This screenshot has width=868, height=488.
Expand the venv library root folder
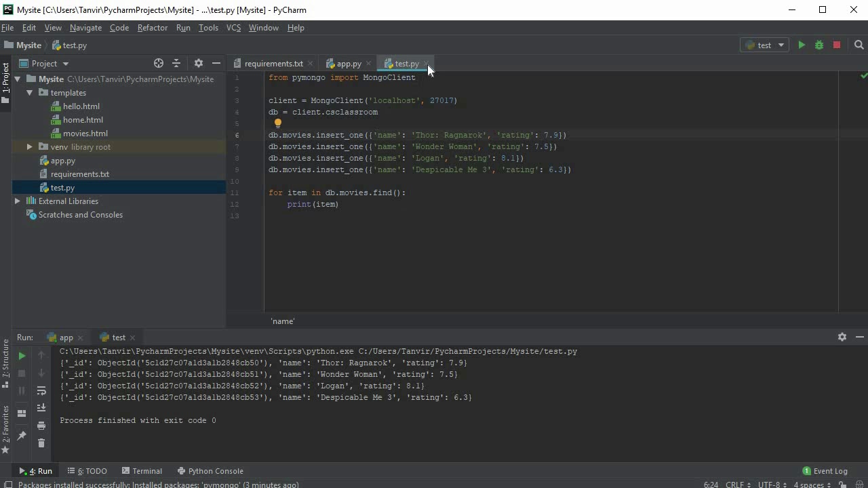pyautogui.click(x=30, y=147)
